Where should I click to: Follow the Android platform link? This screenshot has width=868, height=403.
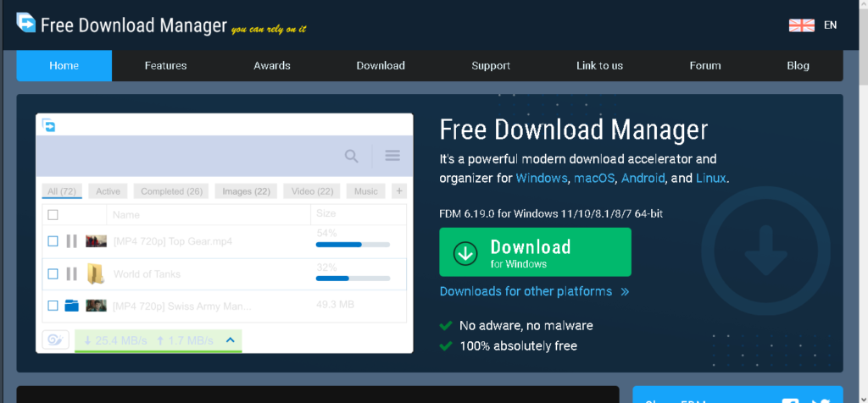tap(643, 178)
